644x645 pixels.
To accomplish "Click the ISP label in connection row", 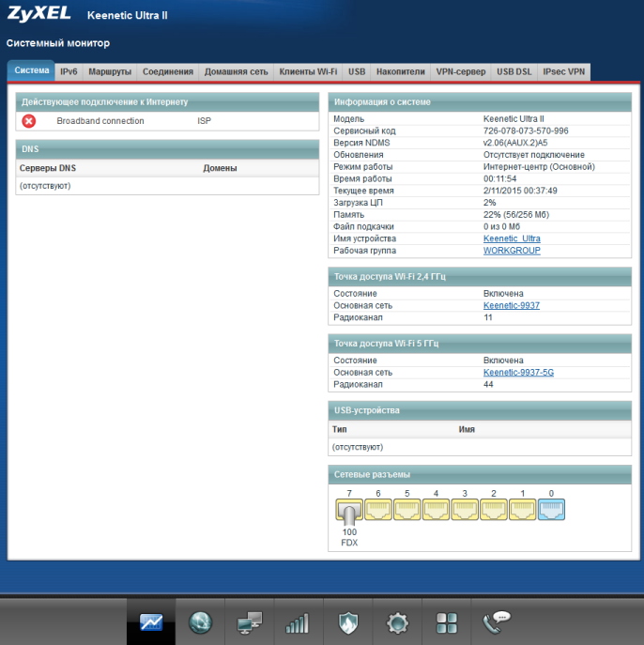I will coord(204,121).
